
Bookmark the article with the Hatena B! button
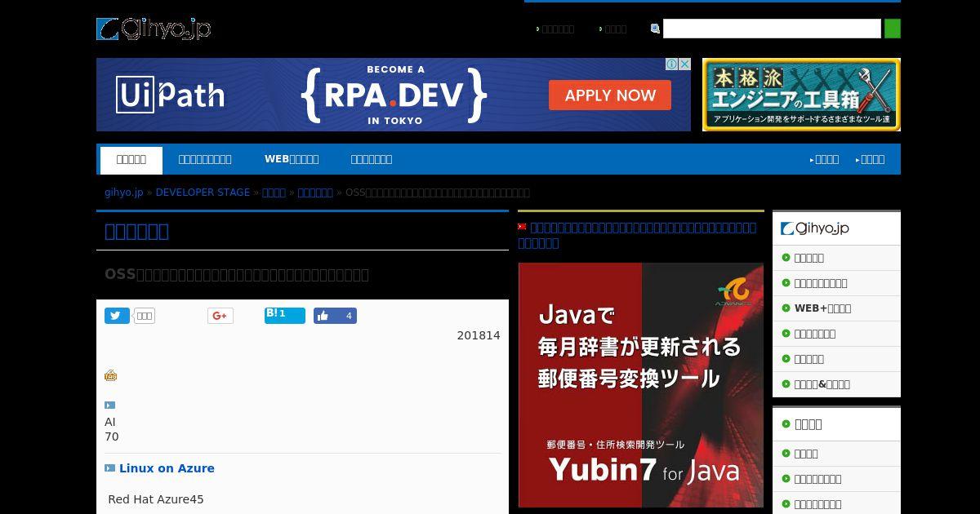click(285, 316)
